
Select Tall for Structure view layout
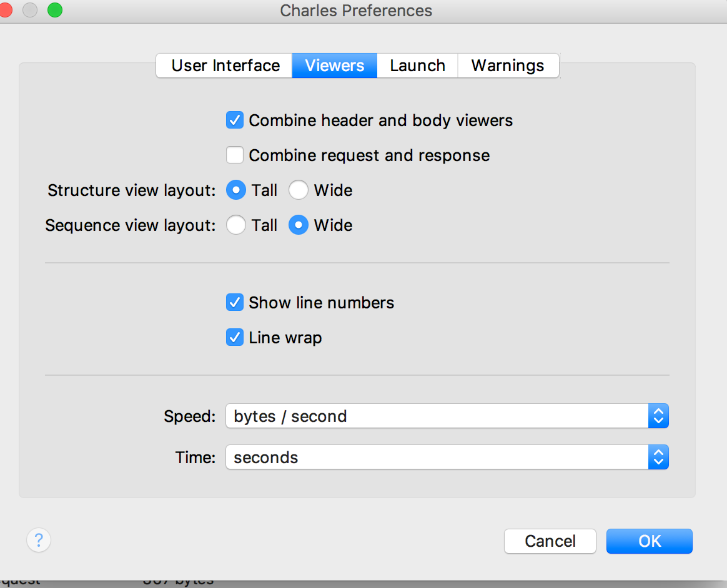[x=236, y=190]
